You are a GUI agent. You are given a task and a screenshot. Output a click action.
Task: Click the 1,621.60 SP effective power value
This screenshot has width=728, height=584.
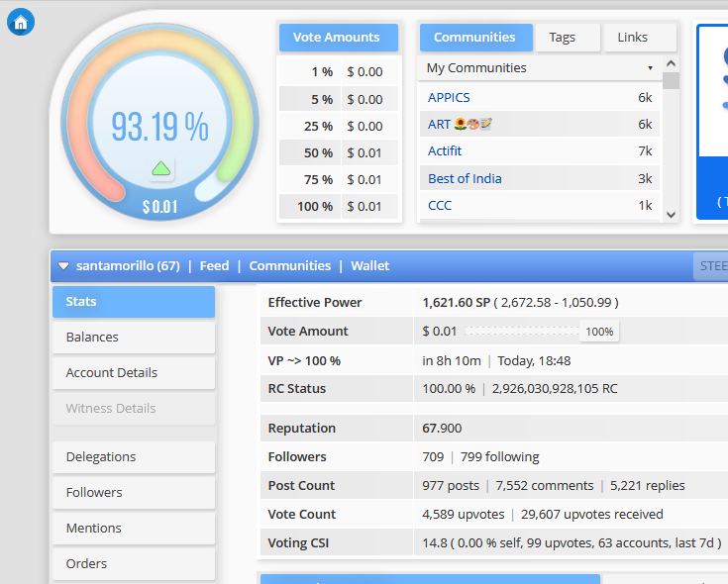click(456, 303)
